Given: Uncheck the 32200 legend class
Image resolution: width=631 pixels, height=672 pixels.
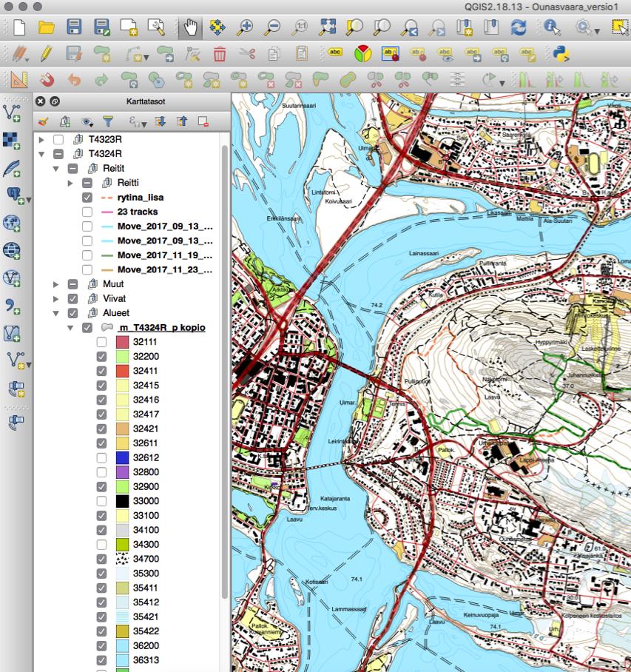Looking at the screenshot, I should coord(101,357).
